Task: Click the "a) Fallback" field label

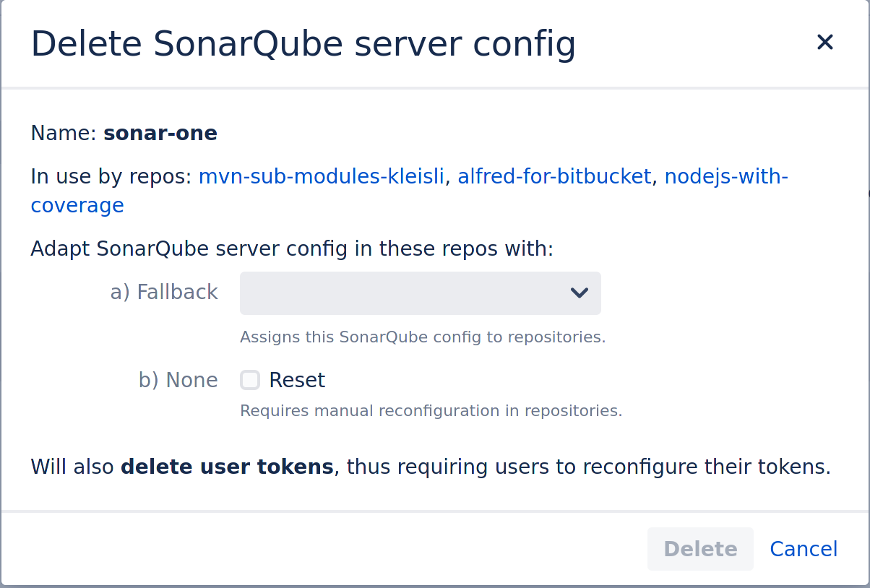Action: 164,292
